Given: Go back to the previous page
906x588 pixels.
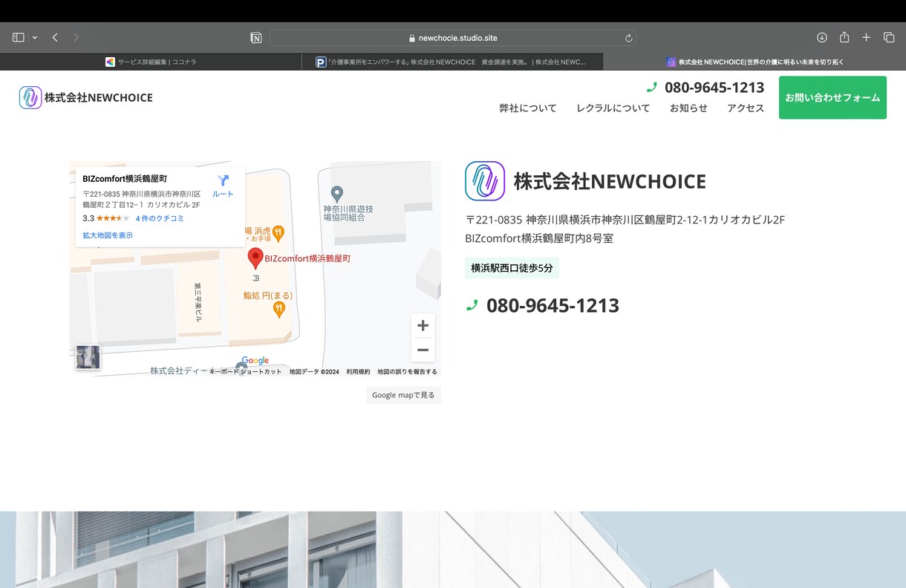Looking at the screenshot, I should [x=55, y=37].
